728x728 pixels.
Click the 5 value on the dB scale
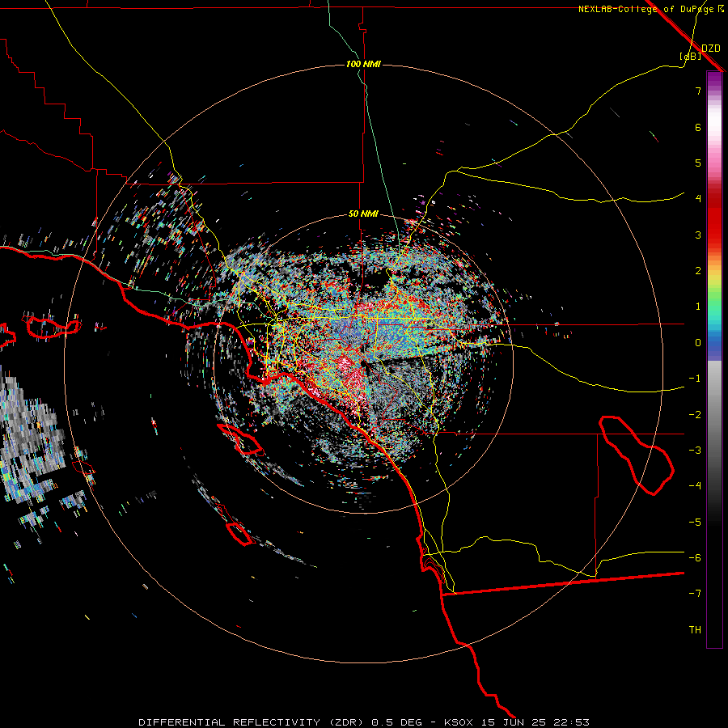click(698, 163)
